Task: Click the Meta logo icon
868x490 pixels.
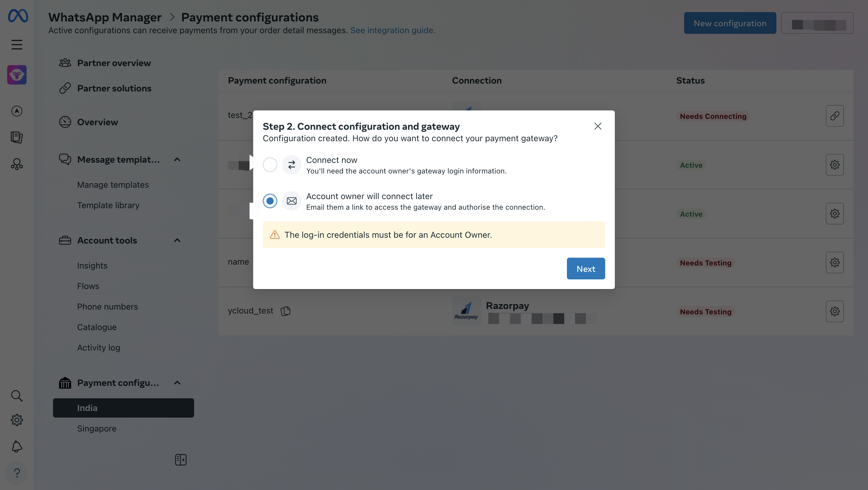Action: click(x=18, y=16)
